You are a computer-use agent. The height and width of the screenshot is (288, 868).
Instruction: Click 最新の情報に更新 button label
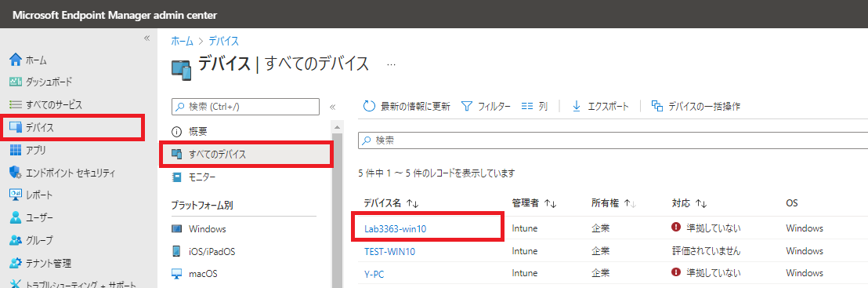click(x=416, y=106)
